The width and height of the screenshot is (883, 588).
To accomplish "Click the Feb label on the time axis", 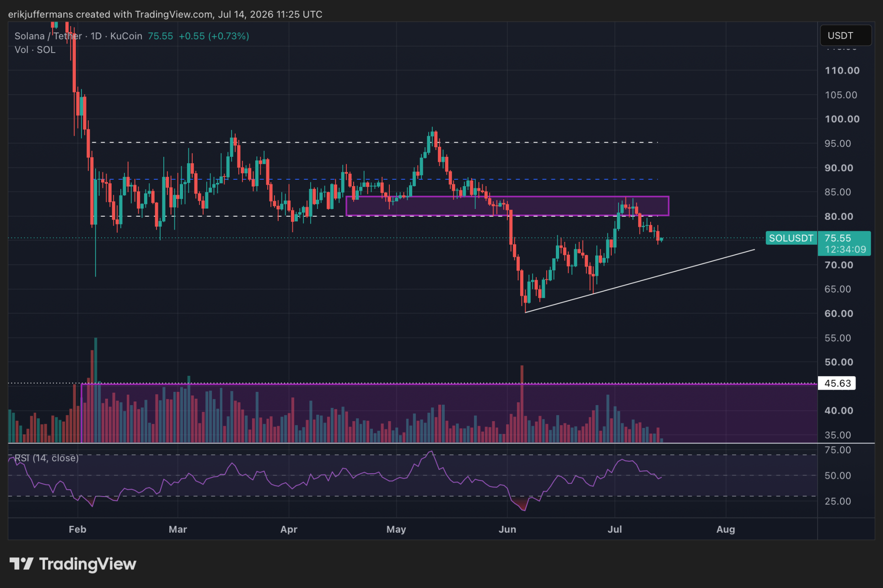I will [77, 529].
